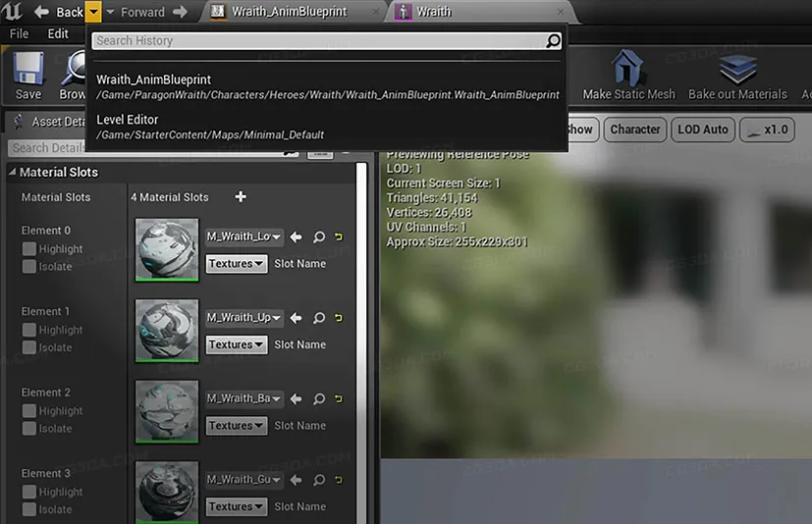The width and height of the screenshot is (812, 524).
Task: Click the Element 1 material thumbnail
Action: (x=167, y=330)
